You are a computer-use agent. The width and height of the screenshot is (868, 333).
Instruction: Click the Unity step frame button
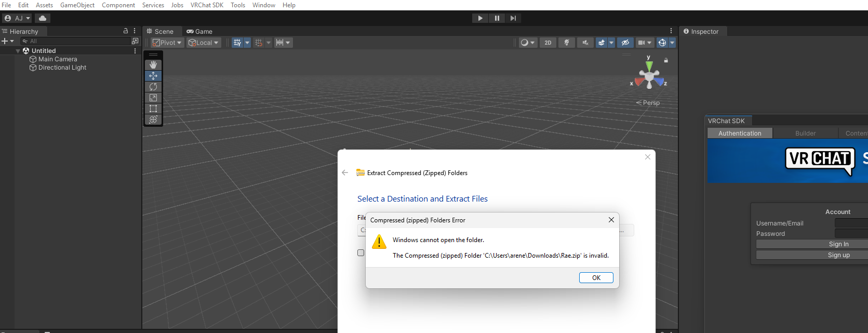[513, 18]
